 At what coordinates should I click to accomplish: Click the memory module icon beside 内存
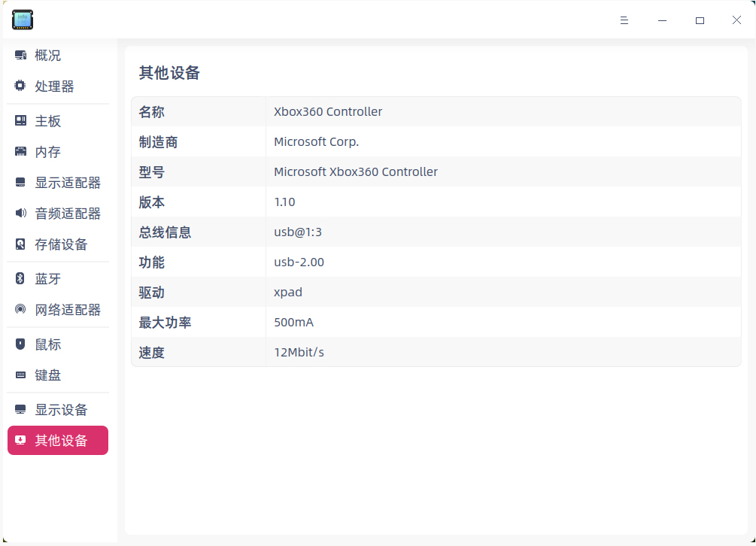pos(20,151)
